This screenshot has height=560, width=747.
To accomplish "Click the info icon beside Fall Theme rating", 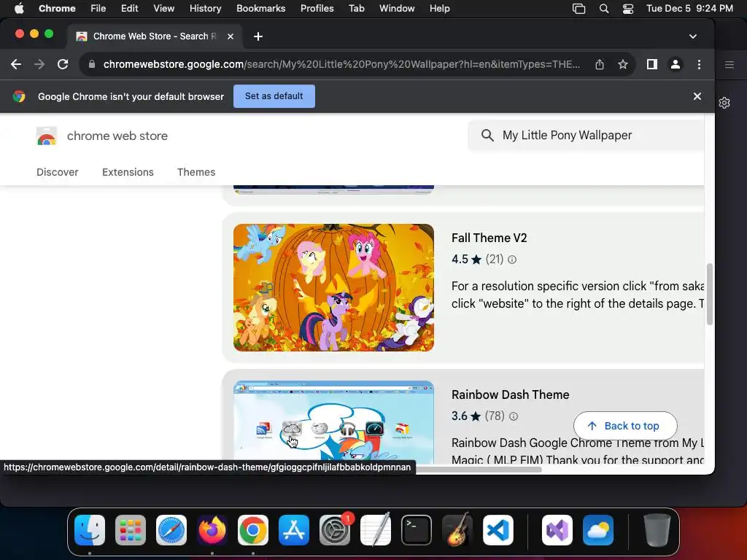I will 512,260.
